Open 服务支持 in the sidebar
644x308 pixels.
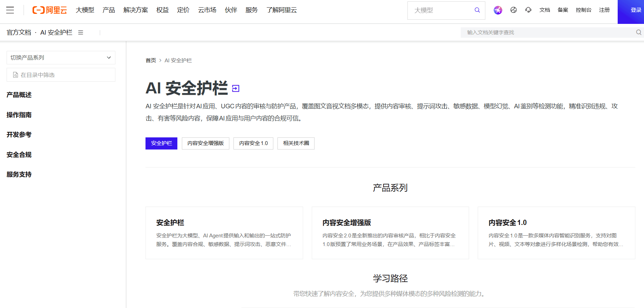[19, 174]
